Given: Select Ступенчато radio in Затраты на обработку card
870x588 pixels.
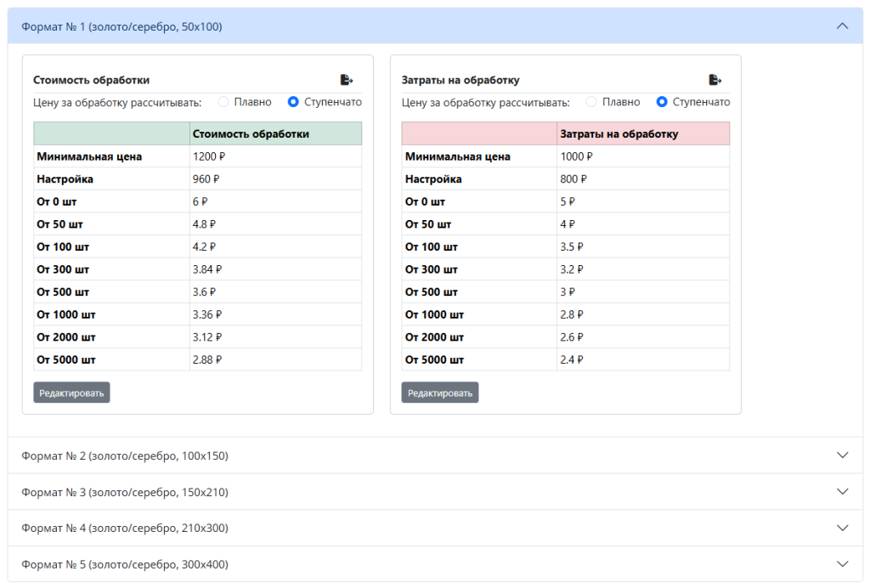Looking at the screenshot, I should [x=661, y=101].
